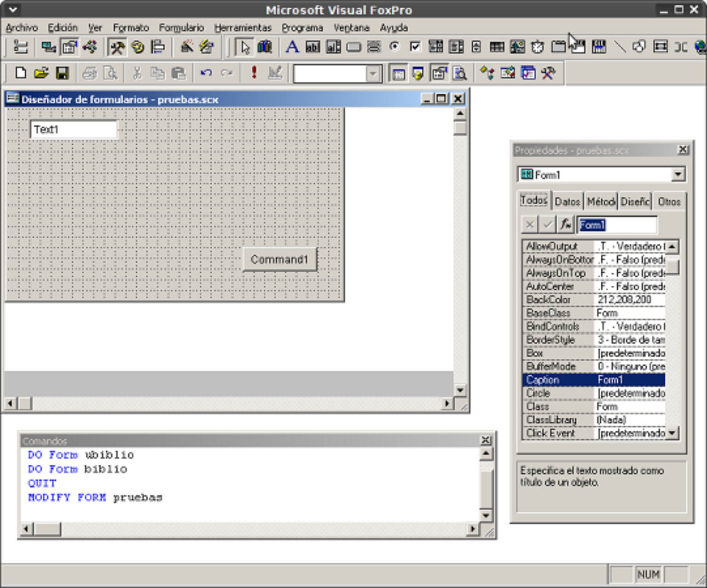Open the Form1 object selector dropdown

coord(678,174)
